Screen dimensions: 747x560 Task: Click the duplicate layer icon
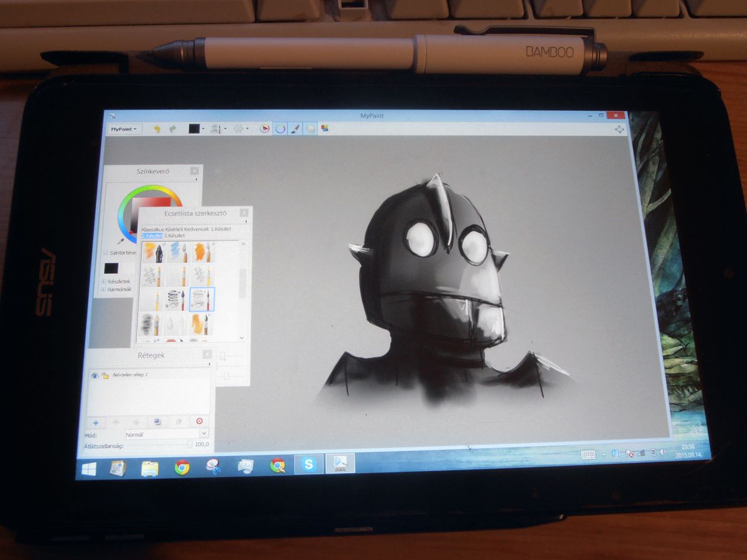pos(157,421)
